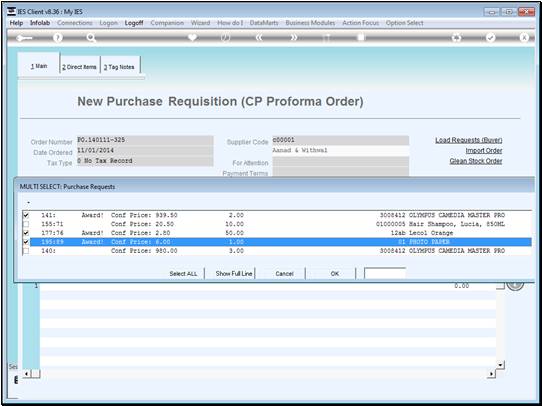Click the checkmark circle toolbar icon

(490, 38)
